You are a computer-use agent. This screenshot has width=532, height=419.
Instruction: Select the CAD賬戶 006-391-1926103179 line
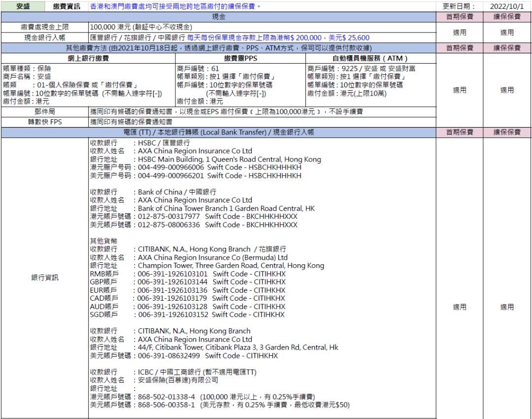pos(187,298)
